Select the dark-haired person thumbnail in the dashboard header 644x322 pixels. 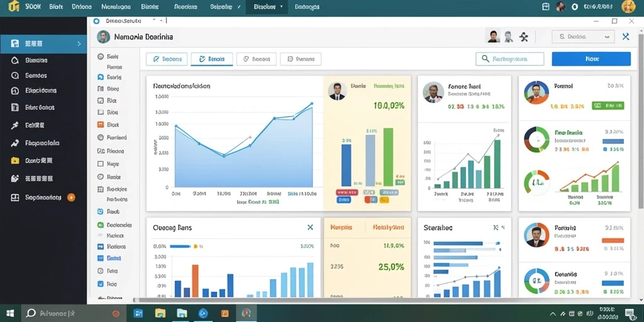tap(493, 36)
